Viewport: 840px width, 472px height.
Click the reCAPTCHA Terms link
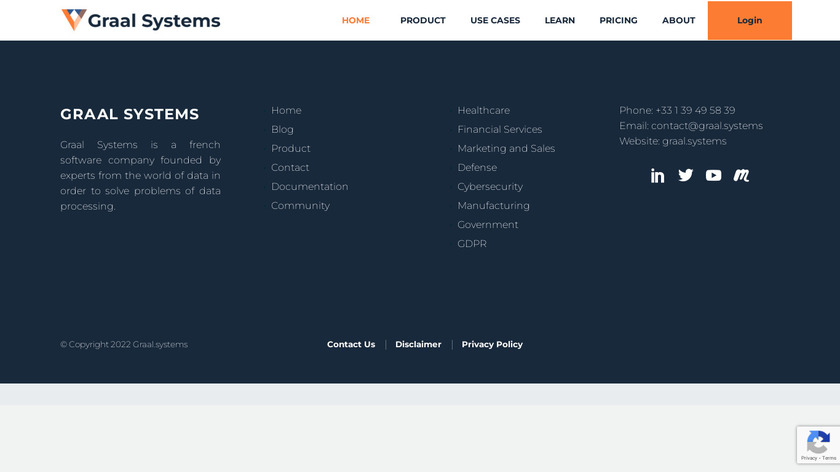[x=829, y=458]
